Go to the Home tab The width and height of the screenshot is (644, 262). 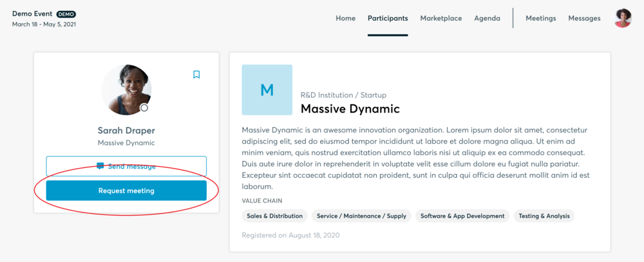(345, 18)
